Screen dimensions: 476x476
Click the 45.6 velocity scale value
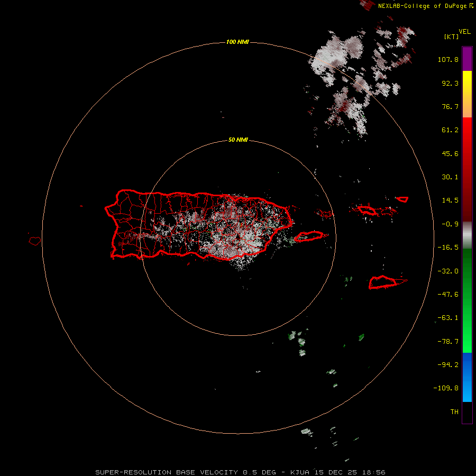pyautogui.click(x=450, y=153)
